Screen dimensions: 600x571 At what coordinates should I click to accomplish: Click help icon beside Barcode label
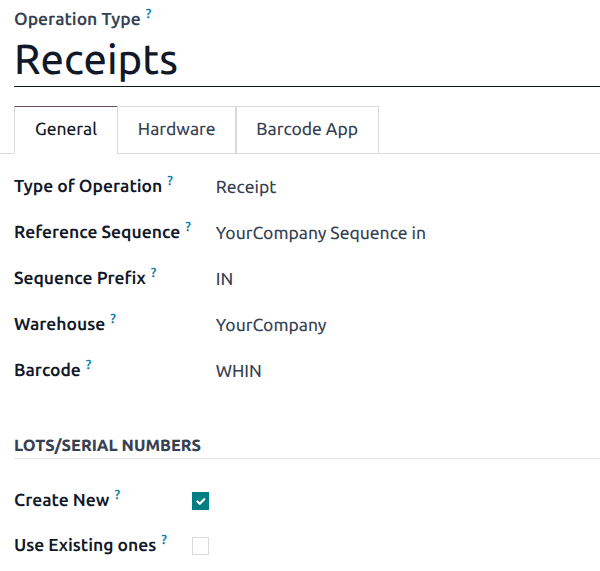coord(89,365)
